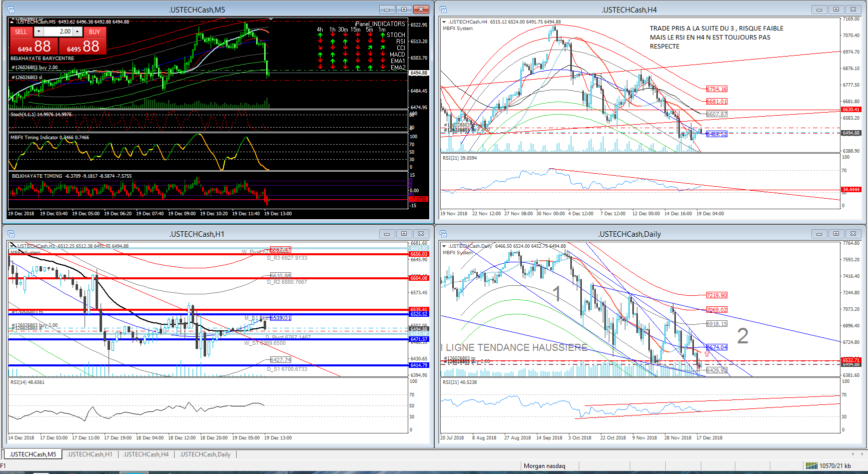Click the trade volume field showing 2.00
This screenshot has height=474, width=868.
click(59, 32)
